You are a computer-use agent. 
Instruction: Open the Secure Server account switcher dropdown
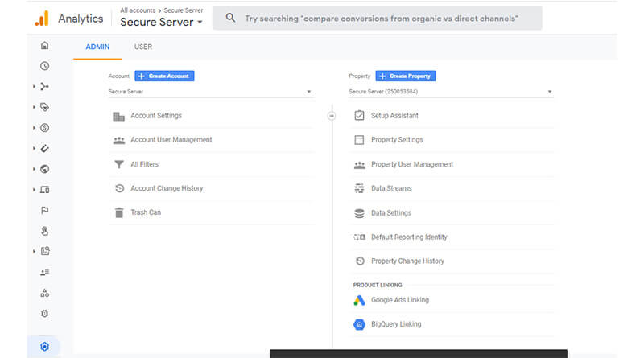point(162,23)
